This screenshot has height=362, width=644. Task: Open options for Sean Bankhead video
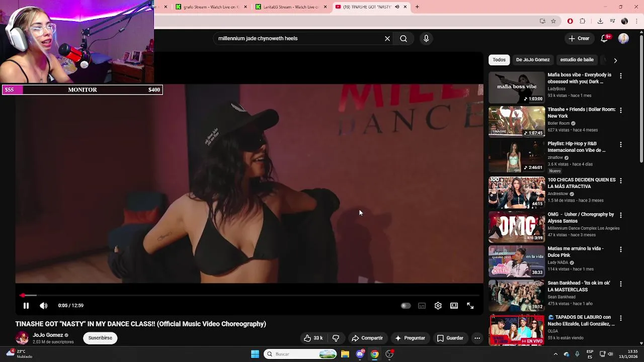[620, 284]
